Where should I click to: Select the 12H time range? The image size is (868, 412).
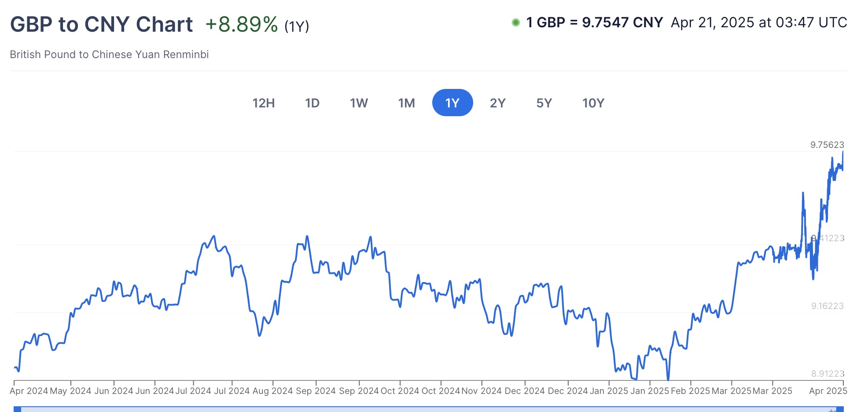(263, 103)
